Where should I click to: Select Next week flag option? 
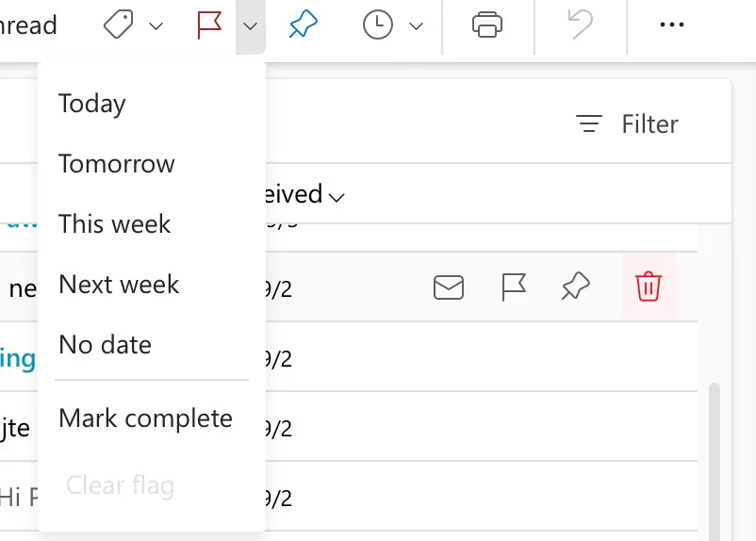click(x=119, y=285)
